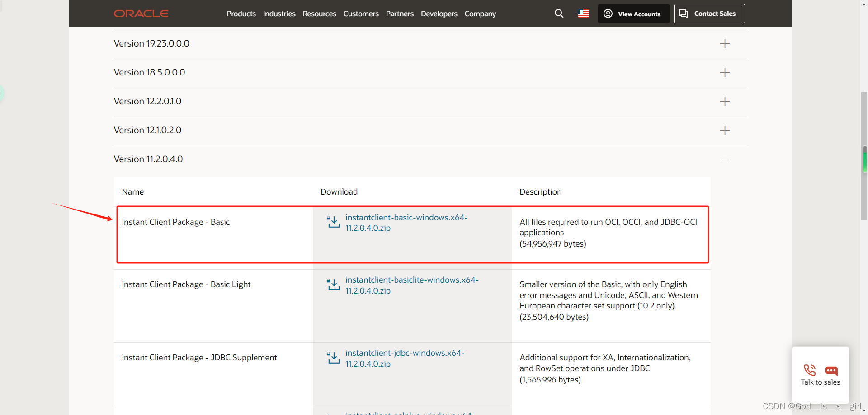Click the Version 19.23.0.0.0 heading text
868x415 pixels.
click(151, 43)
